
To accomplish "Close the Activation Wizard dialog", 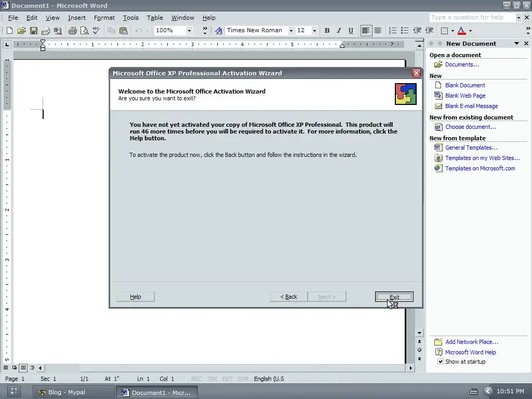I will coord(416,73).
